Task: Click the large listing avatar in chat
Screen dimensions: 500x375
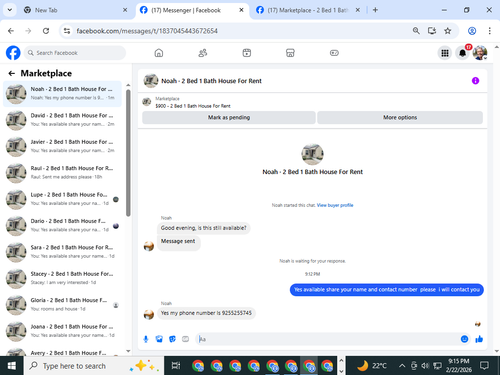Action: point(312,154)
